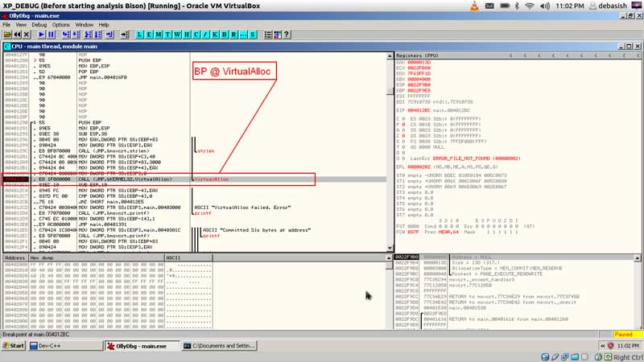Open the volume indicator in top bar
644x362 pixels.
545,6
